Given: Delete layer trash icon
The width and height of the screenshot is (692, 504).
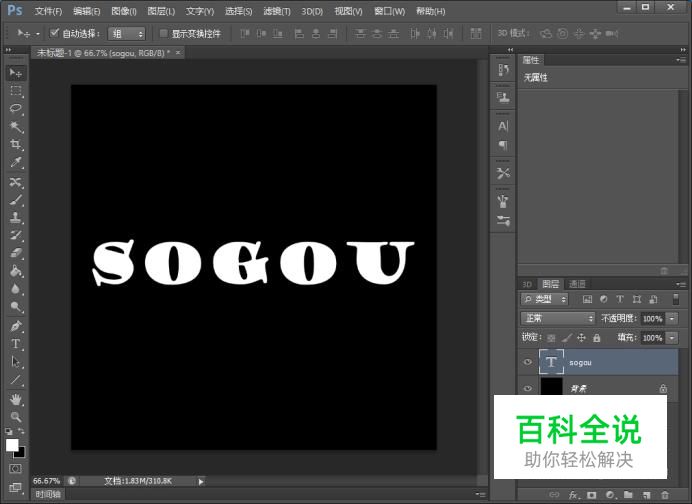Looking at the screenshot, I should tap(665, 495).
